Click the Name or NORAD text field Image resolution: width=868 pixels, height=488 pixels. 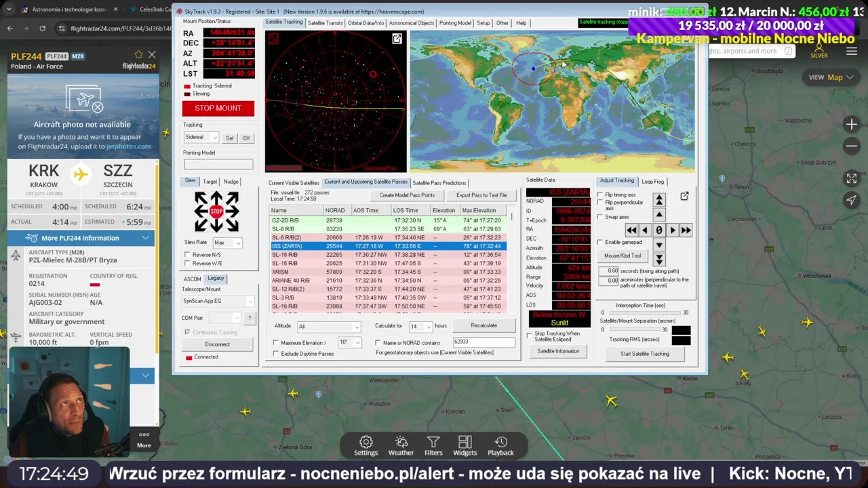(484, 342)
